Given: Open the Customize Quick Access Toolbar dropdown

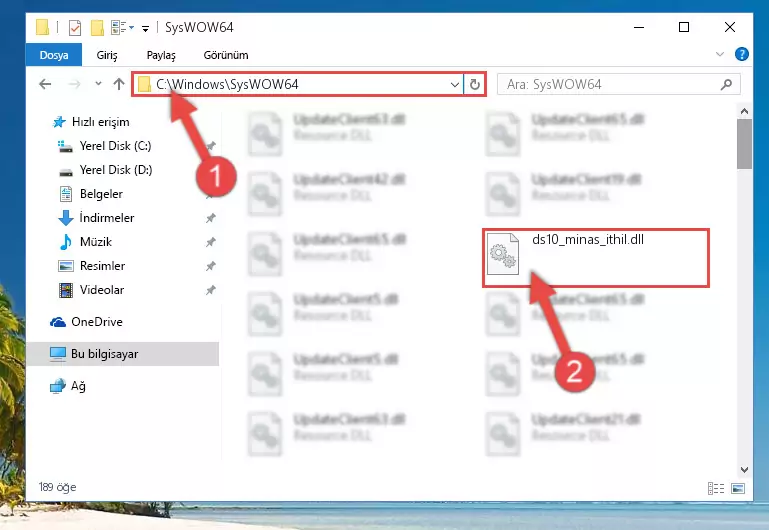Looking at the screenshot, I should pyautogui.click(x=145, y=28).
